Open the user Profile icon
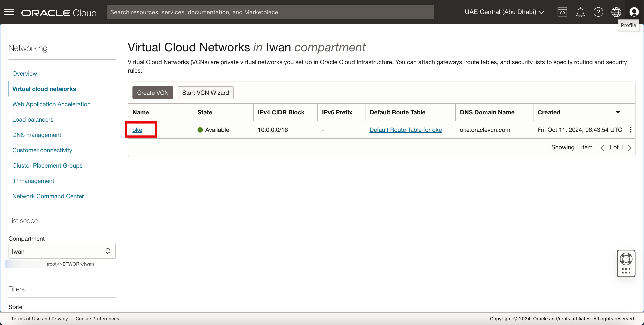The height and width of the screenshot is (325, 644). pyautogui.click(x=634, y=12)
